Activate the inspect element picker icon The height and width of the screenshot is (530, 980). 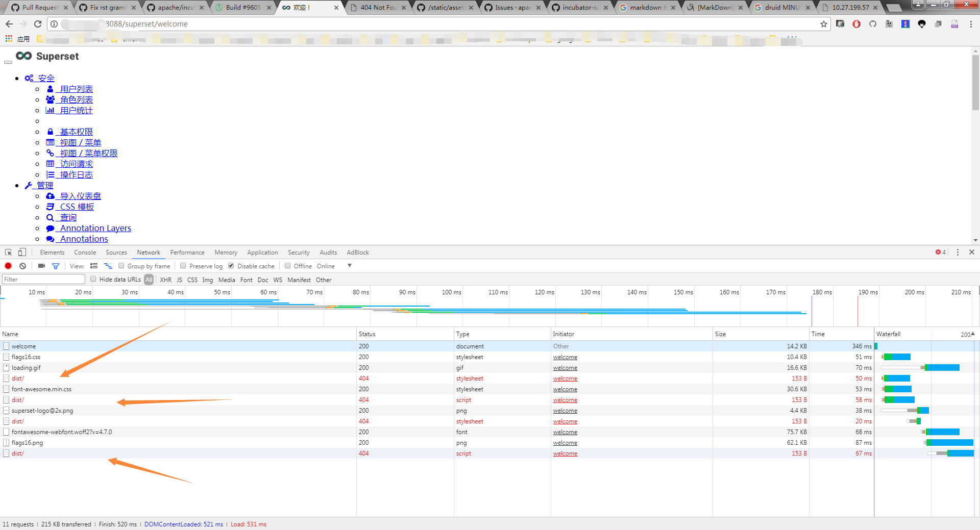pyautogui.click(x=9, y=252)
